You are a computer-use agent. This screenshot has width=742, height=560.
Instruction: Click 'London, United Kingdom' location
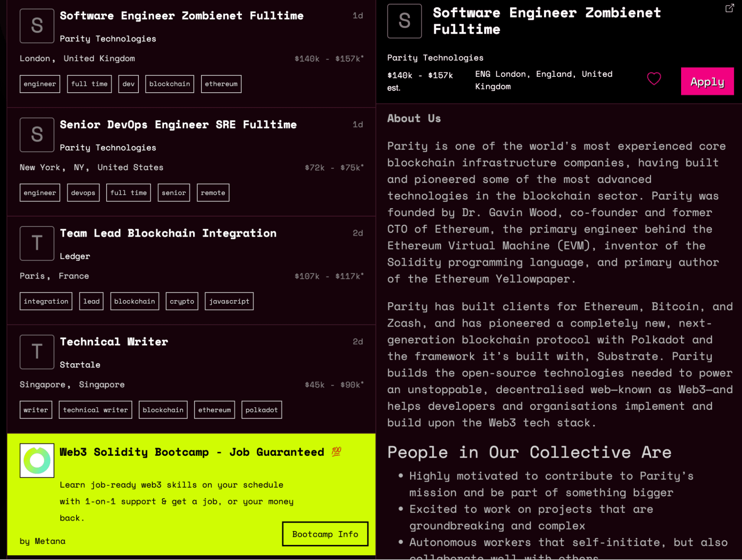coord(78,59)
